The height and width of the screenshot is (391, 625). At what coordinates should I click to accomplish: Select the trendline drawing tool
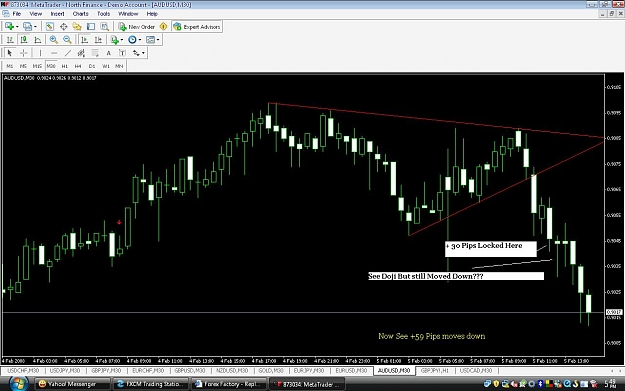tap(68, 53)
